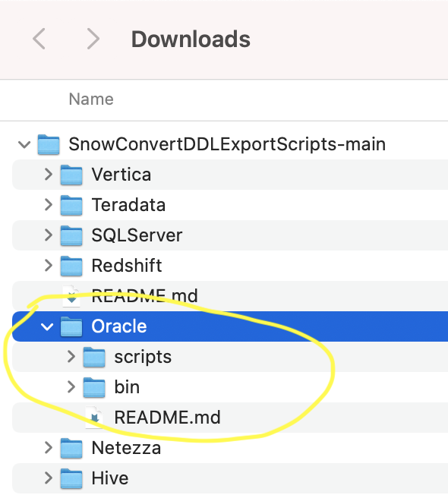Screen dimensions: 448x495
Task: Click the bin folder icon
Action: click(x=94, y=387)
